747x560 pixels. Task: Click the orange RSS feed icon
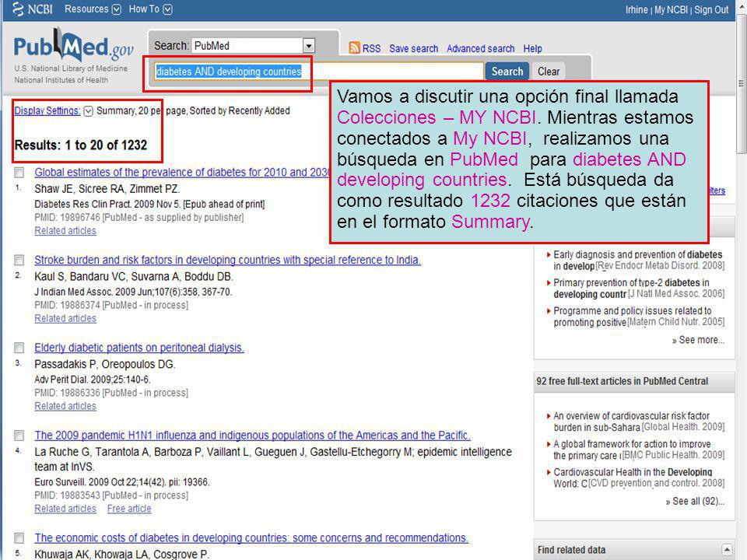pyautogui.click(x=354, y=47)
